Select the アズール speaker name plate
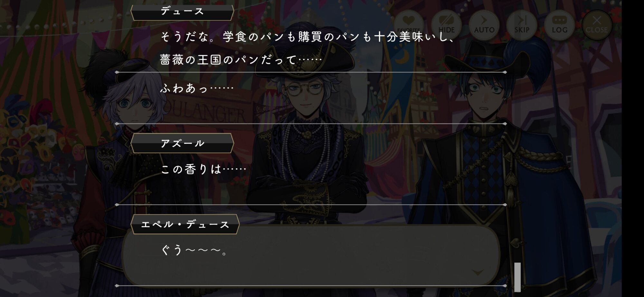The width and height of the screenshot is (644, 297). [x=182, y=143]
